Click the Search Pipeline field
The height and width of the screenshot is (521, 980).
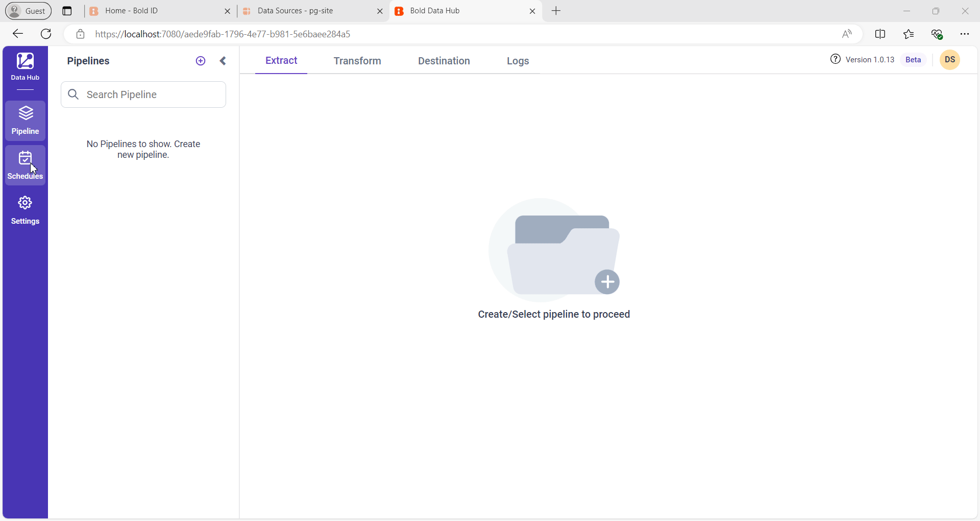(143, 94)
